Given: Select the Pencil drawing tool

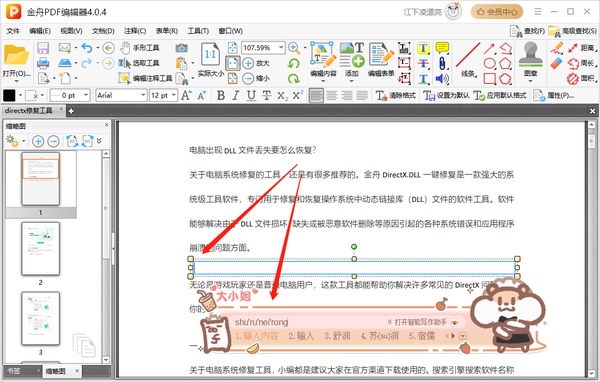Looking at the screenshot, I should click(x=556, y=48).
